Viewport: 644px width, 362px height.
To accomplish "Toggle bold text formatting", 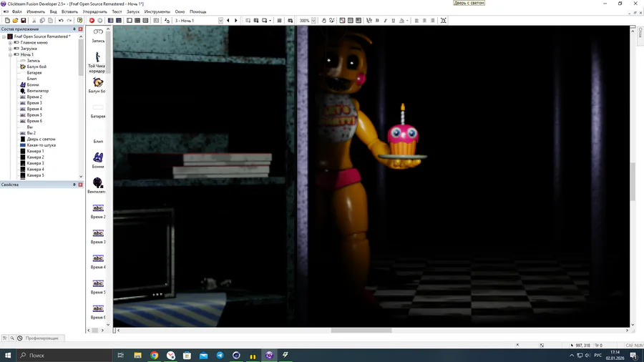I will point(377,21).
